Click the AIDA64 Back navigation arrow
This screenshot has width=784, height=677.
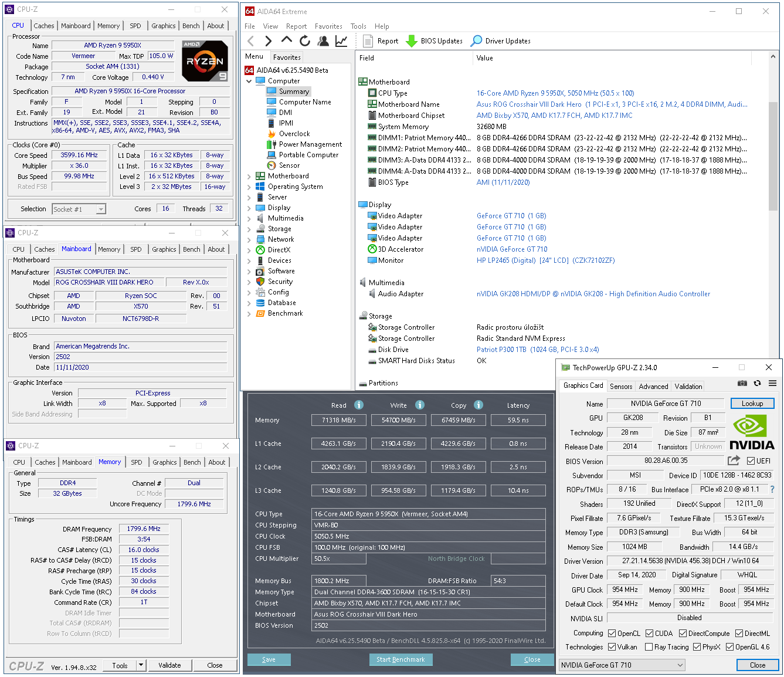251,41
